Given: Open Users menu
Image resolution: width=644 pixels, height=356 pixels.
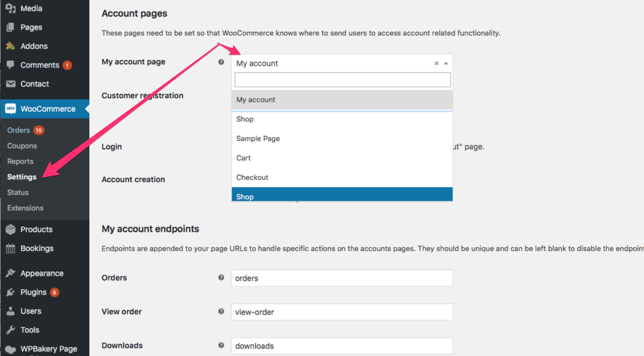Looking at the screenshot, I should 31,311.
